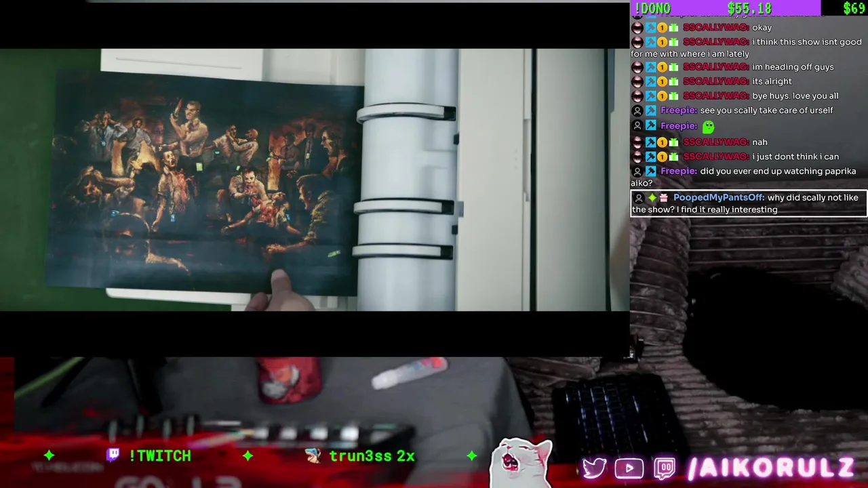Viewport: 868px width, 488px height.
Task: Click the gold 1 badge on 'nah' message
Action: [662, 142]
